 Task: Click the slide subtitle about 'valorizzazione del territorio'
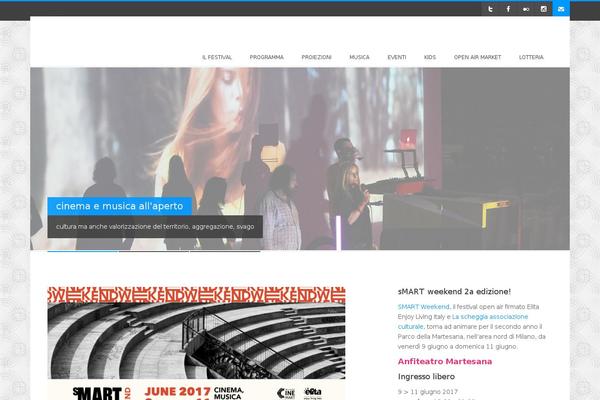(x=155, y=227)
